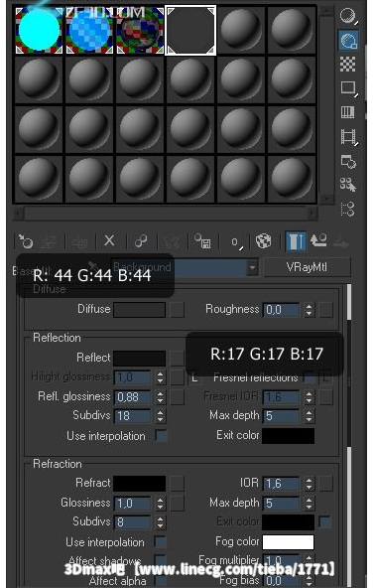Click the Reflection Subdivs 18 field
The height and width of the screenshot is (588, 374).
(x=133, y=416)
